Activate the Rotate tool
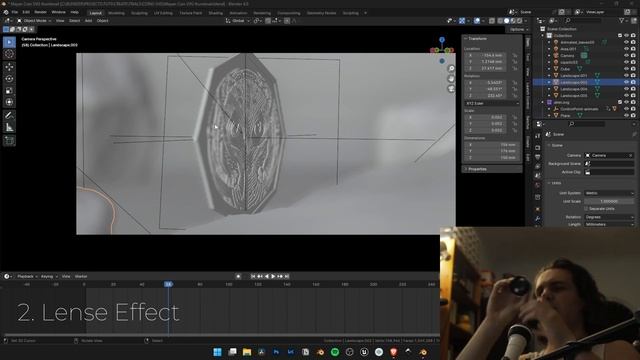The image size is (640, 360). tap(9, 79)
